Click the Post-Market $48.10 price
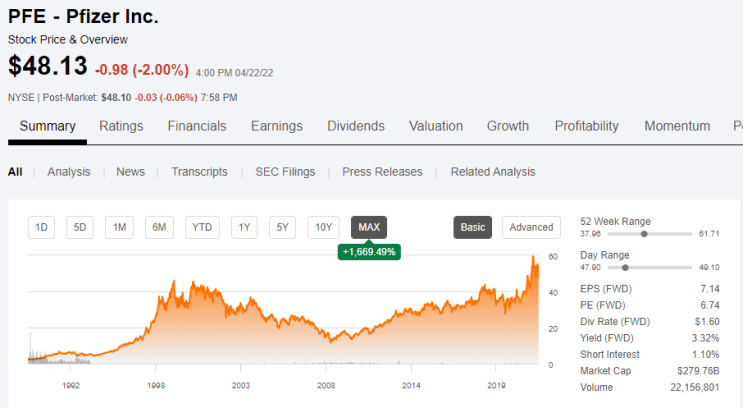The height and width of the screenshot is (408, 743). [x=116, y=98]
